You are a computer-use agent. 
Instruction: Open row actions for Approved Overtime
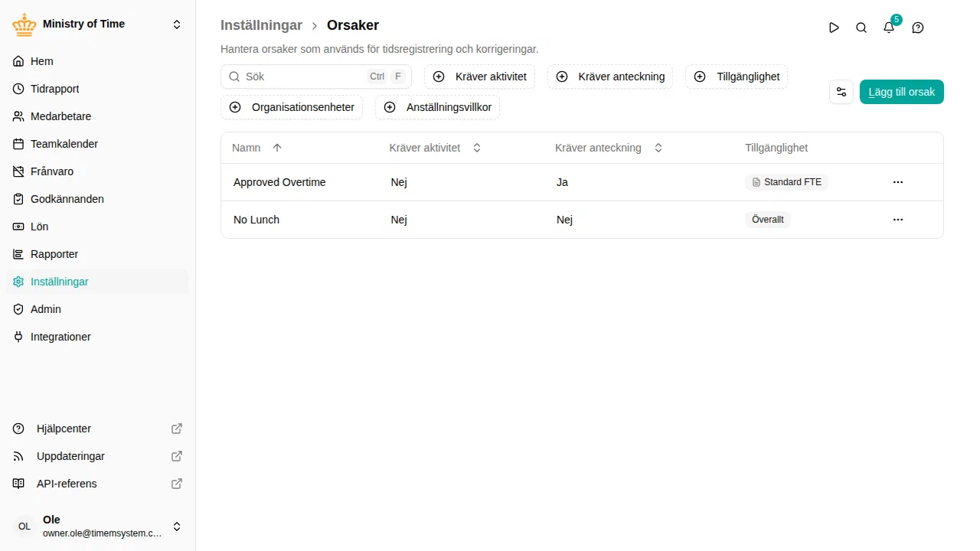898,182
